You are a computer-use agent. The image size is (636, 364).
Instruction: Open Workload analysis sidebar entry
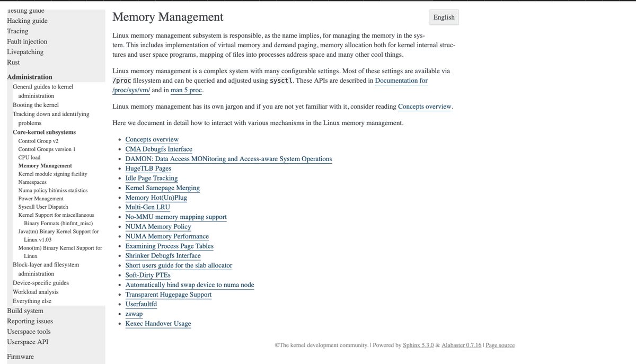36,292
